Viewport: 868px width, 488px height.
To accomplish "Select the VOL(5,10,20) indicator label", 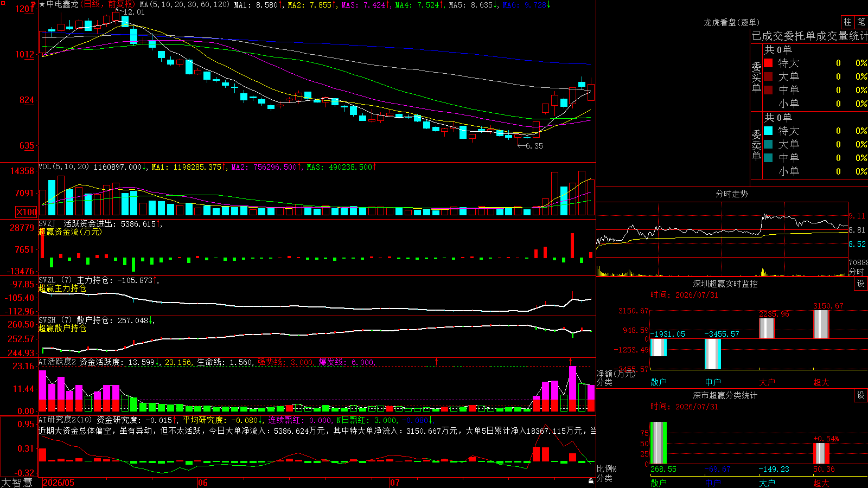I will click(63, 167).
